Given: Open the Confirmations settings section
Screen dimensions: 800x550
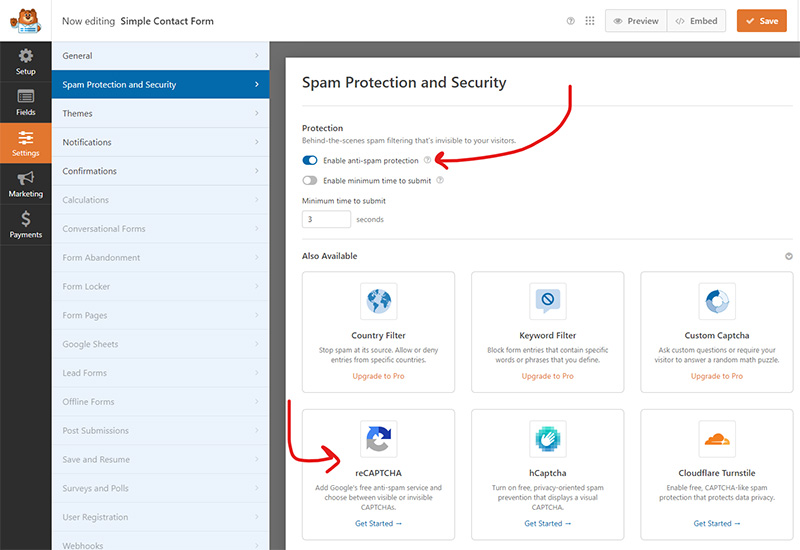Looking at the screenshot, I should pyautogui.click(x=160, y=171).
